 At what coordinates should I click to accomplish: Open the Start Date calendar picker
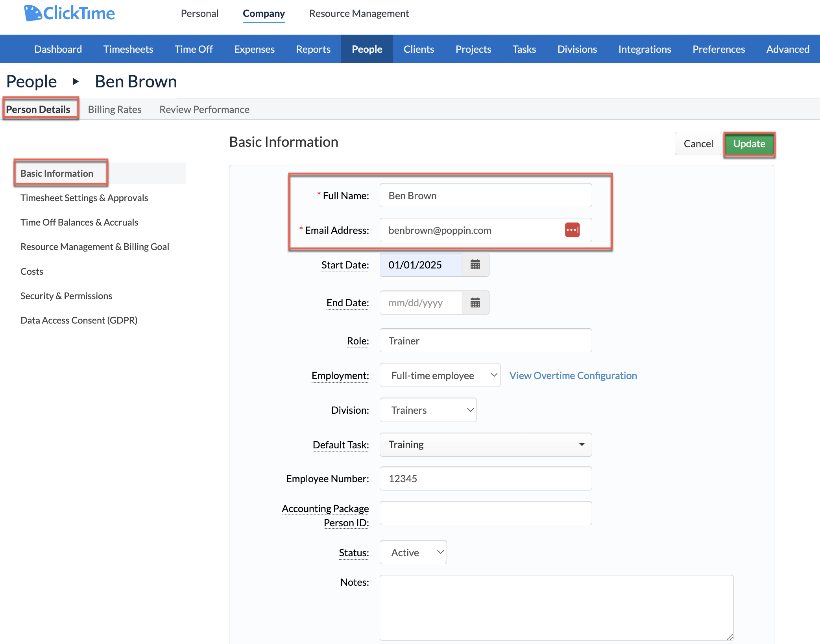475,265
